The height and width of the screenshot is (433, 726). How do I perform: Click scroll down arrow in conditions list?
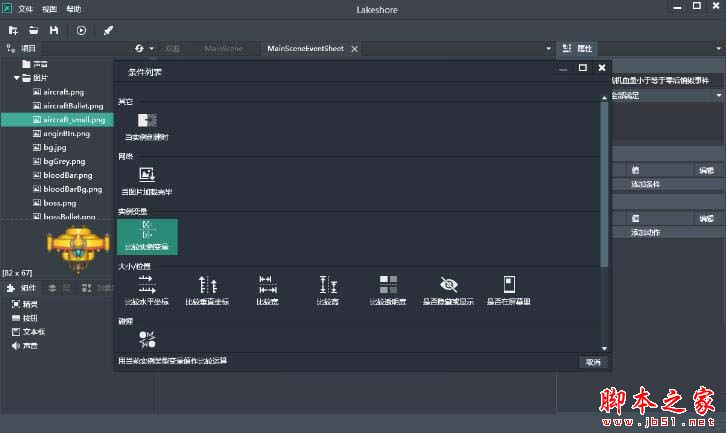pos(604,348)
